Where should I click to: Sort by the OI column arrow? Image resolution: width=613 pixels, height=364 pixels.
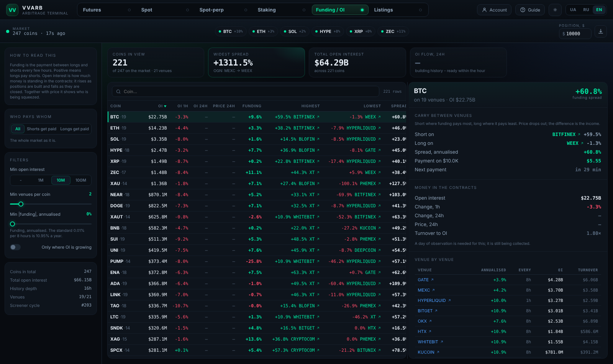(x=165, y=106)
